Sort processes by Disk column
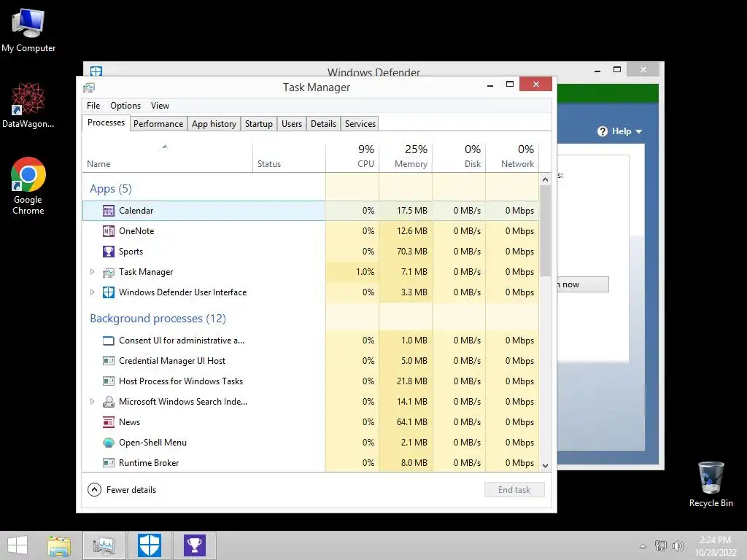 pos(459,157)
